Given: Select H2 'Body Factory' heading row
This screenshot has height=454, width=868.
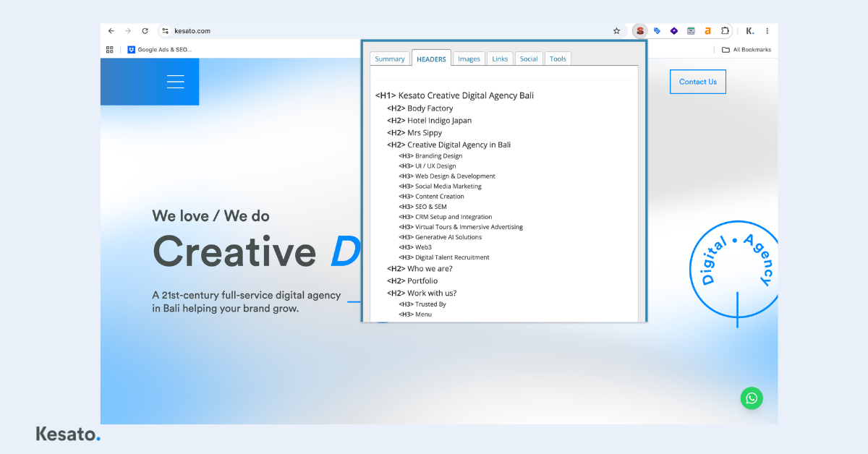Looking at the screenshot, I should (420, 108).
